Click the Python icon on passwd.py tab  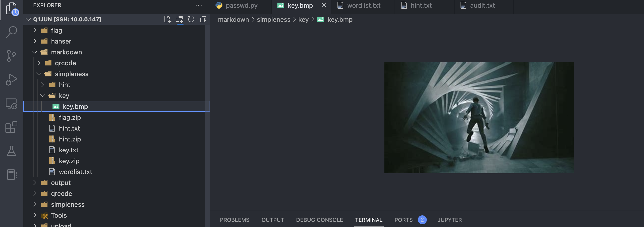point(219,5)
